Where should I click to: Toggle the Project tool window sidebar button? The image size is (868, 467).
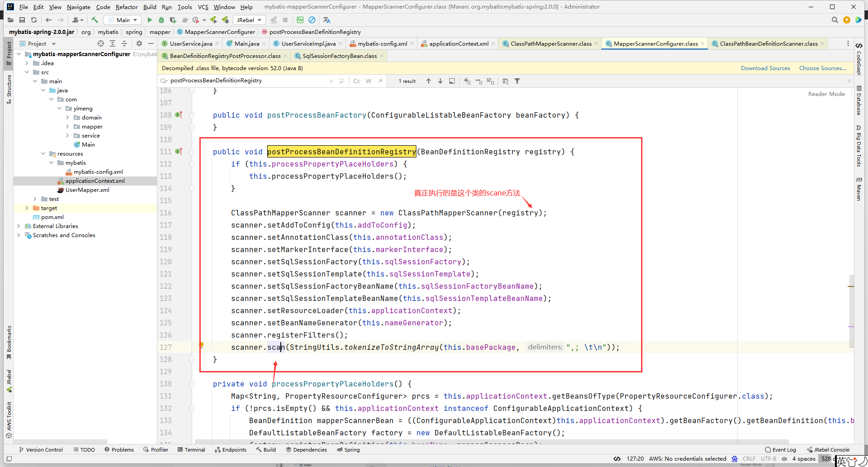tap(9, 53)
